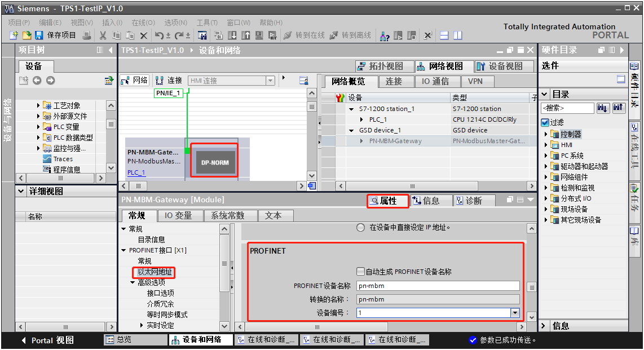
Task: Select Traces in project tree
Action: point(63,159)
